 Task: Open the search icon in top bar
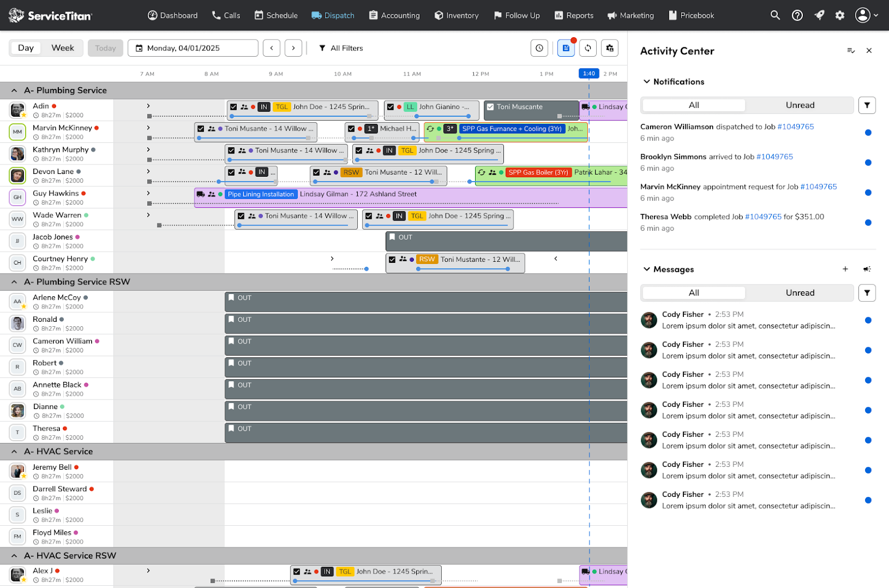pyautogui.click(x=775, y=16)
